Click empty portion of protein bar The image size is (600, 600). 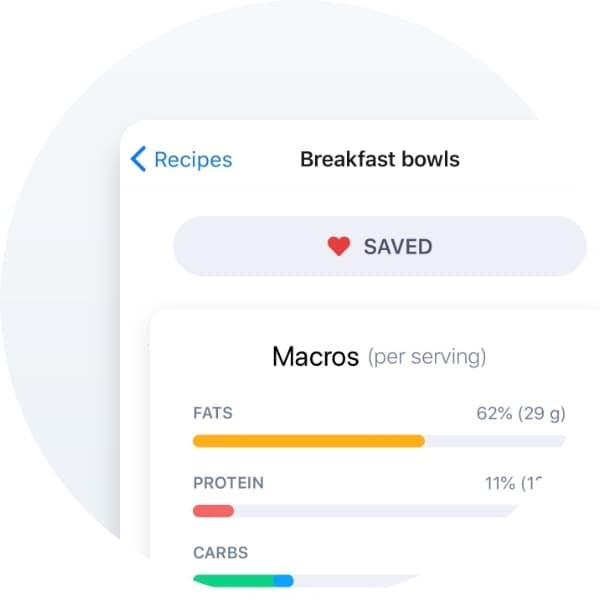375,511
